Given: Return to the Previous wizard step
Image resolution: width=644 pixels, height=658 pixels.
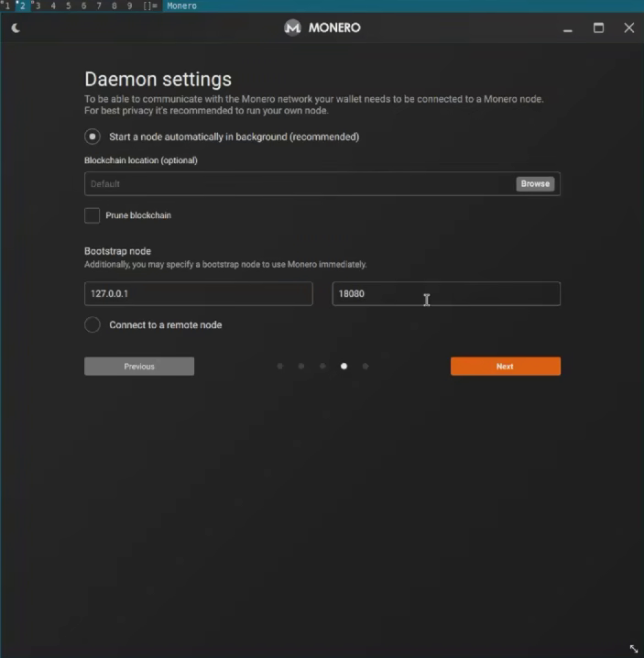Looking at the screenshot, I should click(139, 367).
